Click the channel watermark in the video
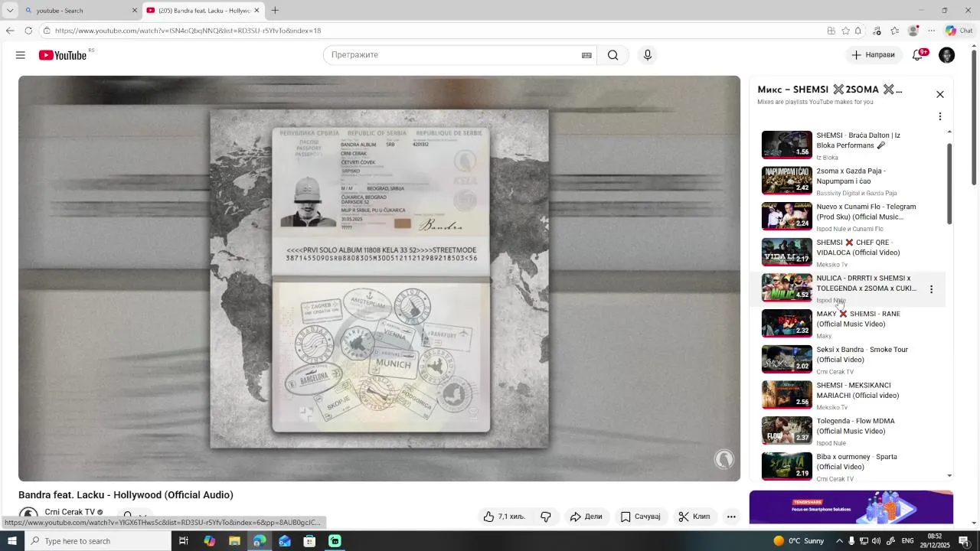This screenshot has width=980, height=551. tap(724, 458)
